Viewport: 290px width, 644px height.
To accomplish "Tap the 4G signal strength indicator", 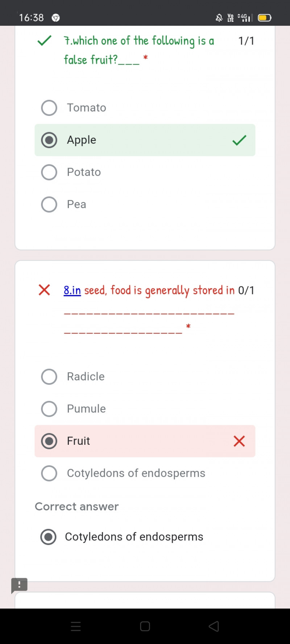I will (x=244, y=18).
